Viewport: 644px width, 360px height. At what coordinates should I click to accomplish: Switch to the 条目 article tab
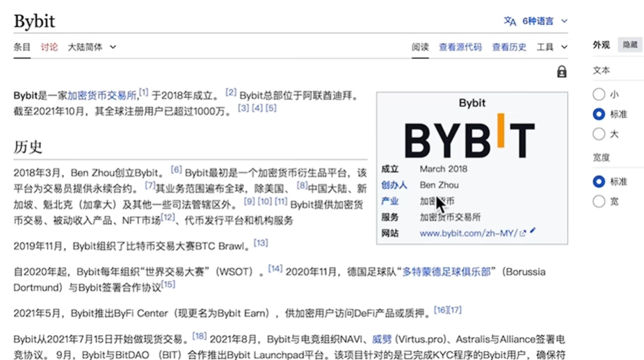(22, 47)
